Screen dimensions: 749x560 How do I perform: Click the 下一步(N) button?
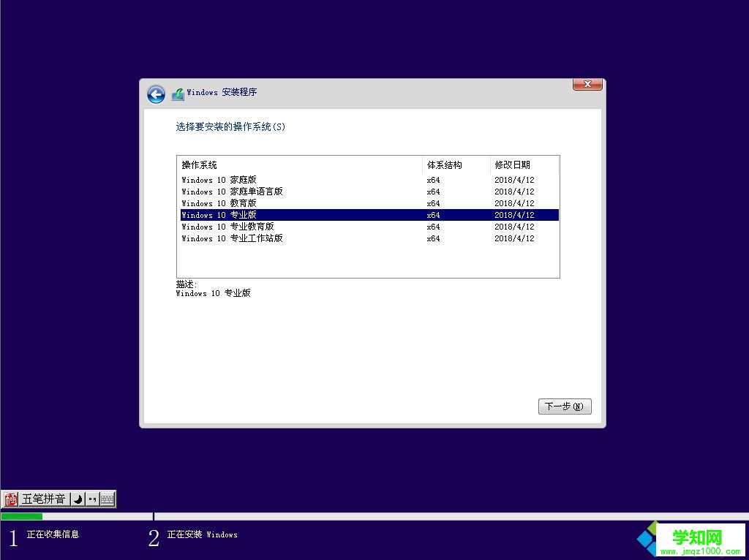564,406
